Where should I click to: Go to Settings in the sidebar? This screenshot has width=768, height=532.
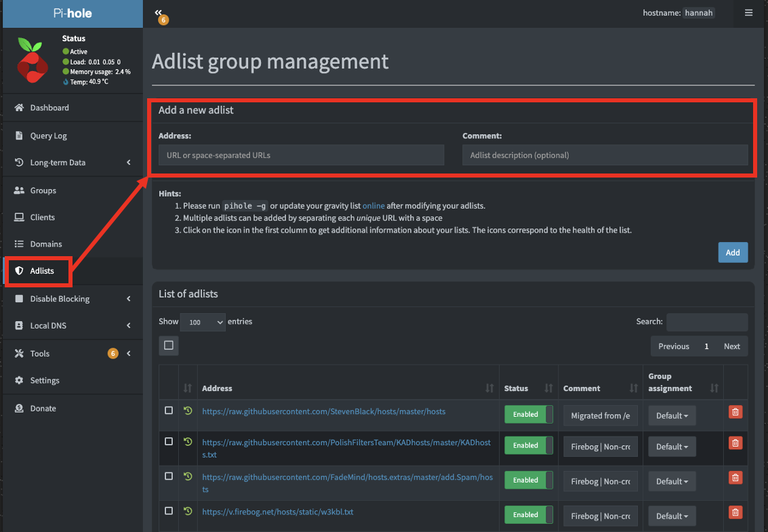point(45,381)
